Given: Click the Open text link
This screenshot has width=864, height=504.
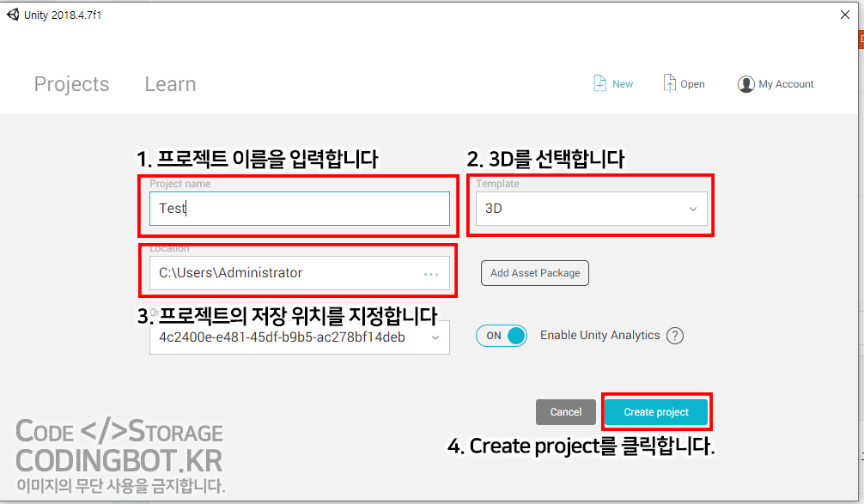Looking at the screenshot, I should (692, 84).
